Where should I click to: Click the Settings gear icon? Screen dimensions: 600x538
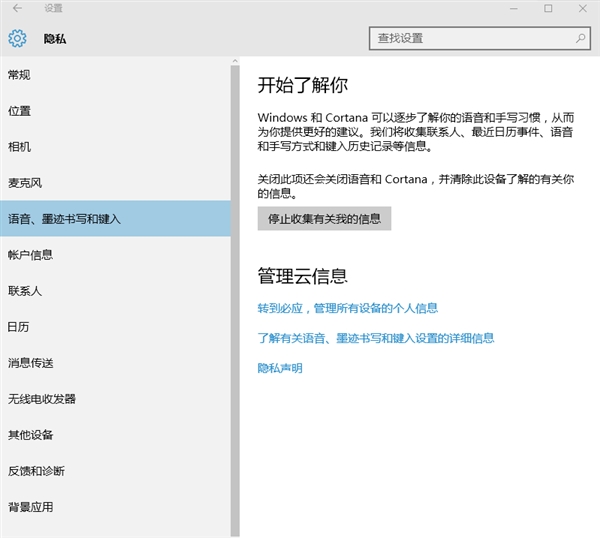(16, 39)
